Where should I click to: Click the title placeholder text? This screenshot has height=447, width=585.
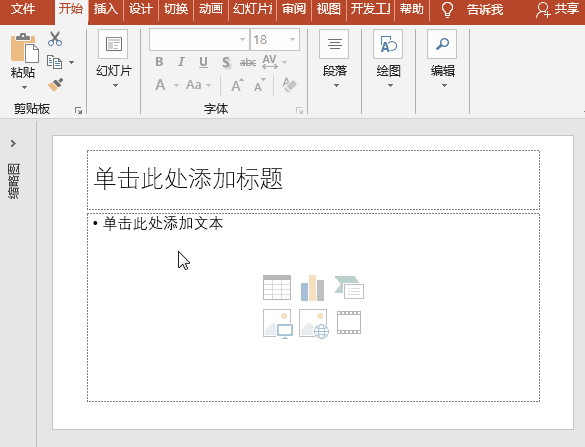188,178
